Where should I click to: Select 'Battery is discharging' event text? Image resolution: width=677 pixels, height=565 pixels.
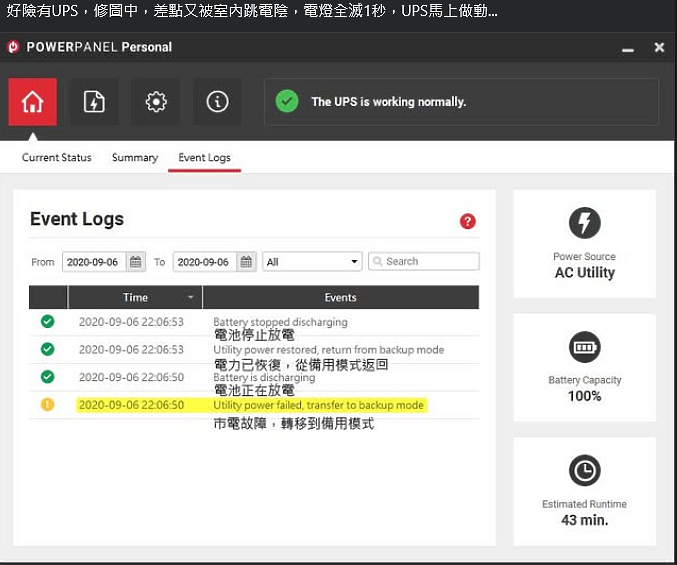tap(264, 377)
